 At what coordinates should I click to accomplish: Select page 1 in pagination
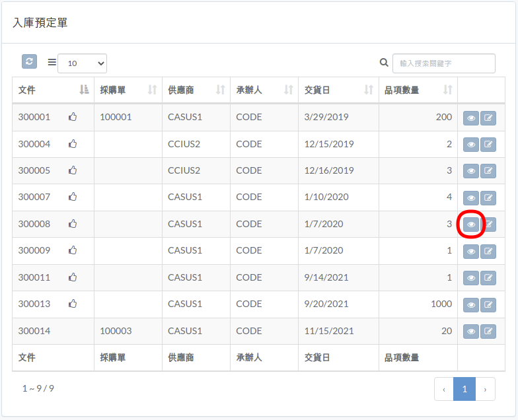pyautogui.click(x=464, y=390)
